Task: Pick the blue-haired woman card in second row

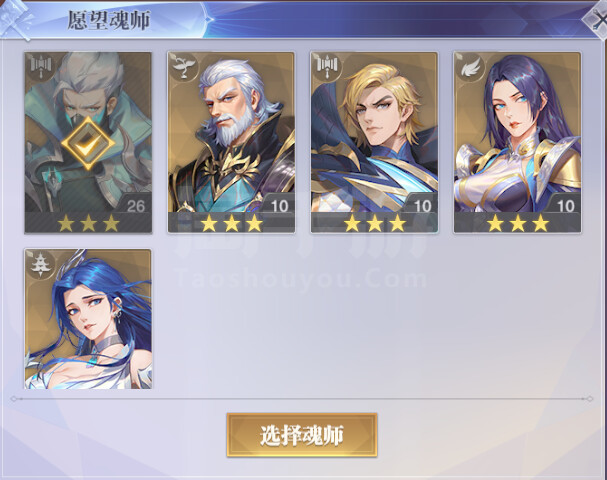Action: pyautogui.click(x=88, y=319)
